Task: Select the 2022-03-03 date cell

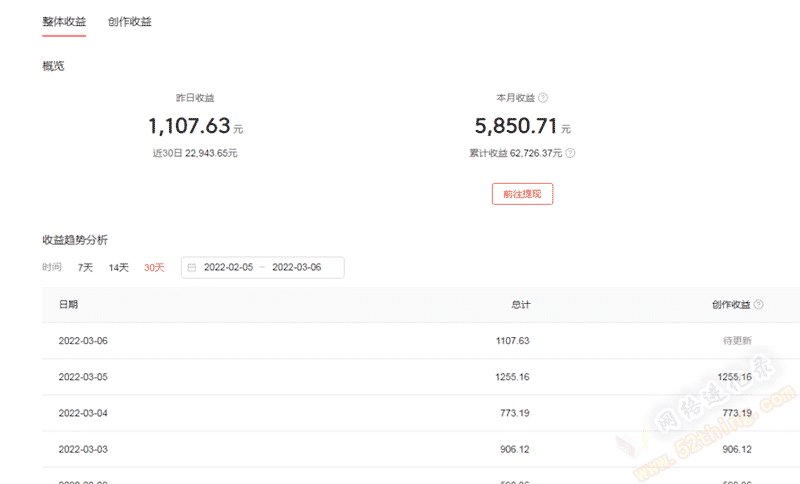Action: coord(83,449)
